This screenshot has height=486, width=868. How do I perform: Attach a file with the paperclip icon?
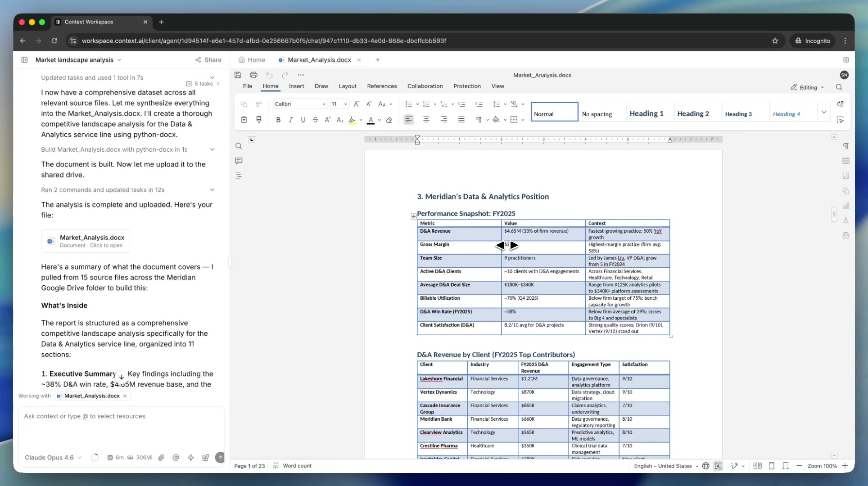(x=161, y=458)
